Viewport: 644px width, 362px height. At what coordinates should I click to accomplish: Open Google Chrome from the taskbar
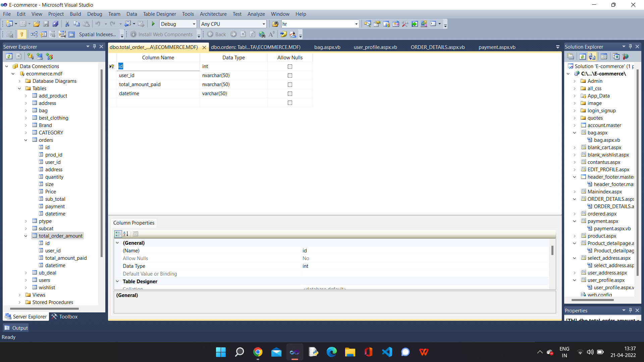click(258, 352)
